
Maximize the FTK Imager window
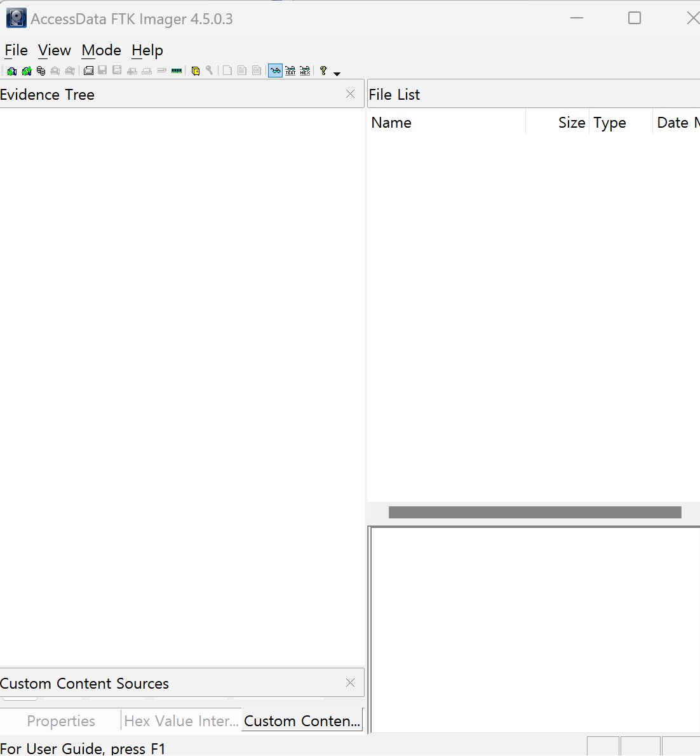click(635, 18)
